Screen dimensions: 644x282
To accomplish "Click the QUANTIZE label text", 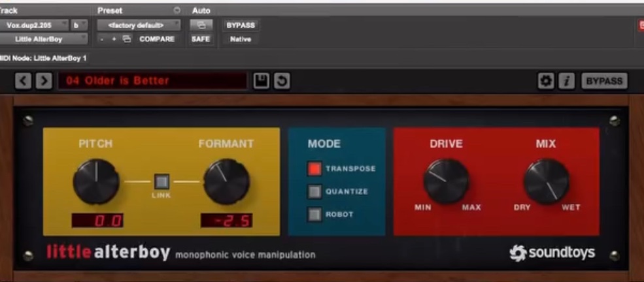I will coord(347,191).
